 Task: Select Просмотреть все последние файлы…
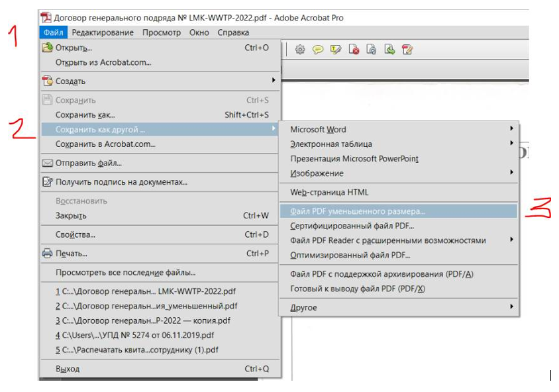[x=160, y=273]
